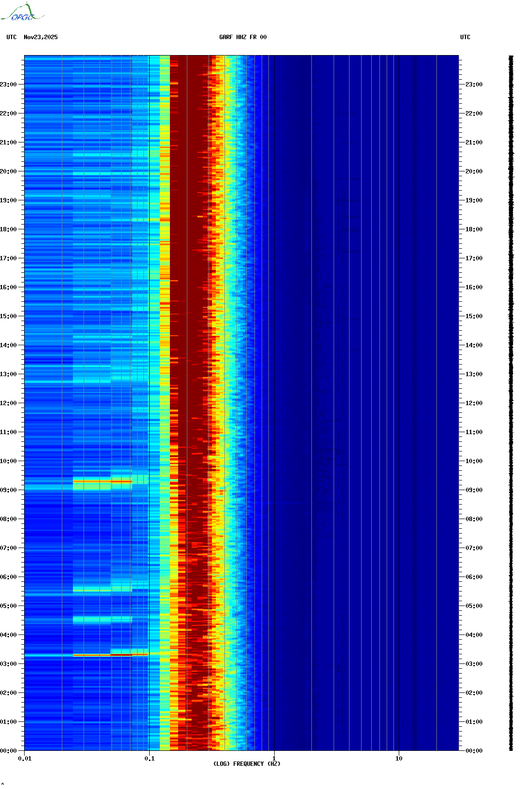Click the 09:00 marker on left axis
The image size is (532, 789).
click(8, 490)
